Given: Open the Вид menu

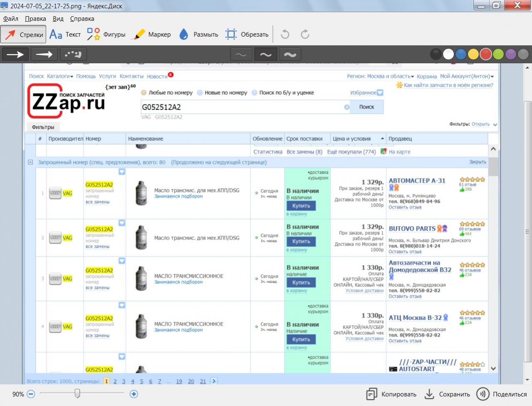Looking at the screenshot, I should pyautogui.click(x=58, y=19).
